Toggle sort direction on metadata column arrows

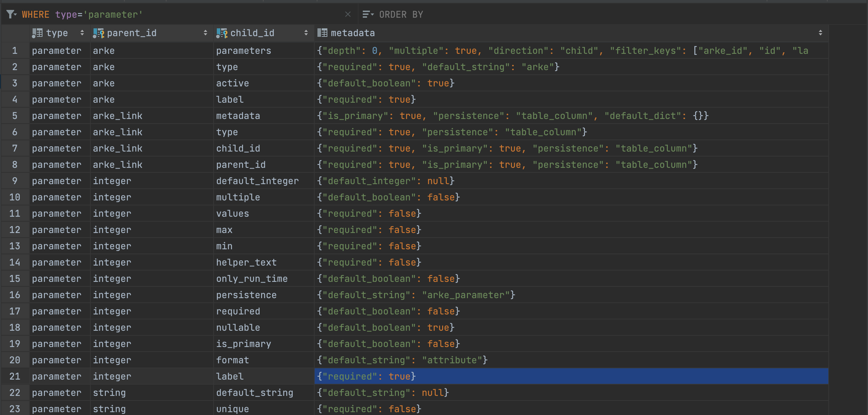pyautogui.click(x=821, y=33)
